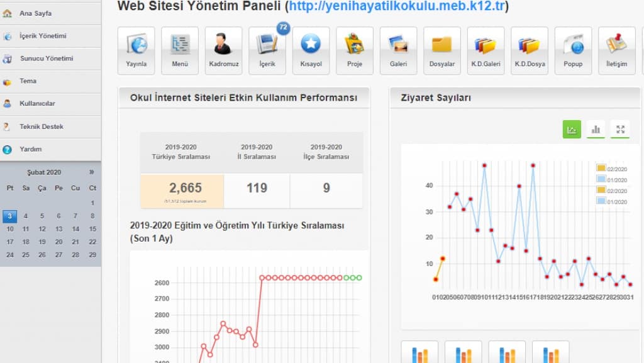Go to next month in calendar

coord(92,172)
